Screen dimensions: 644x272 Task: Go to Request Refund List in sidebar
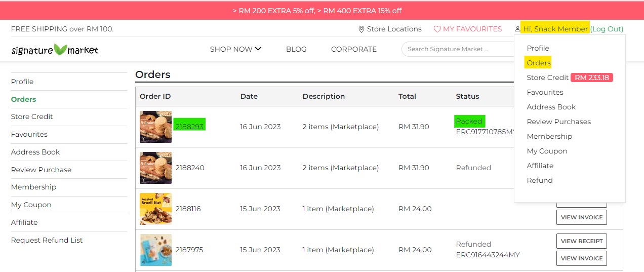(x=47, y=240)
